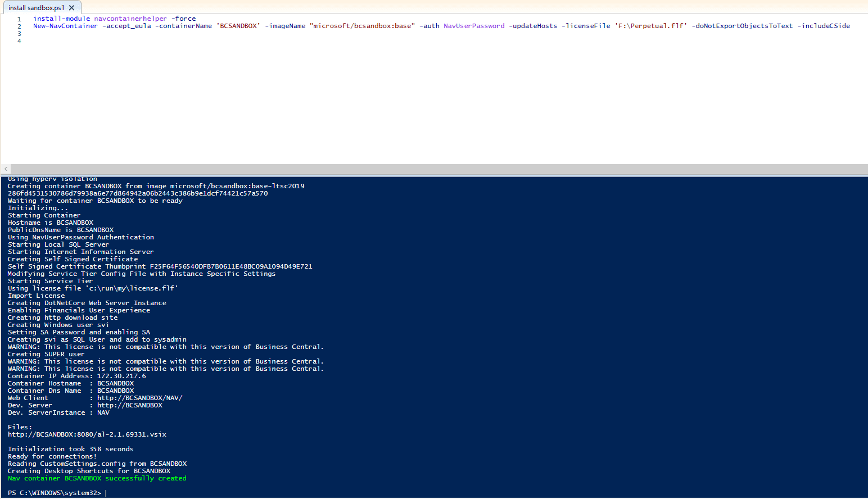Screen dimensions: 868x499
Task: Click line number 1 in script editor
Action: (19, 19)
